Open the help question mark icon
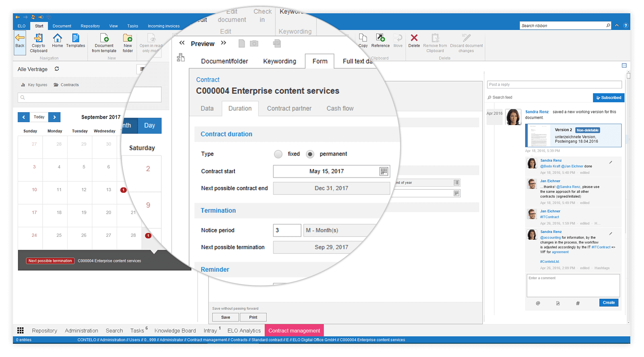Viewport: 644px width, 357px height. click(x=625, y=25)
